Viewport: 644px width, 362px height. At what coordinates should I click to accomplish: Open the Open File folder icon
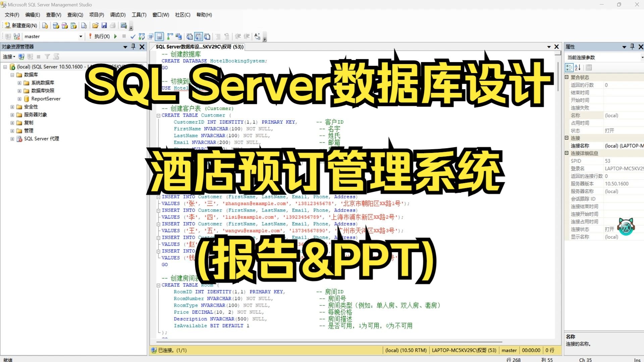pos(95,25)
